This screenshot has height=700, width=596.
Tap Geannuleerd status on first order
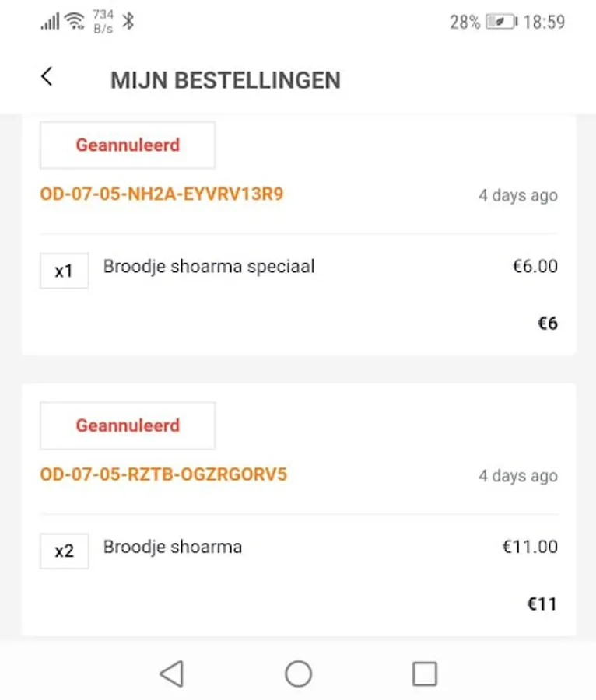point(128,145)
